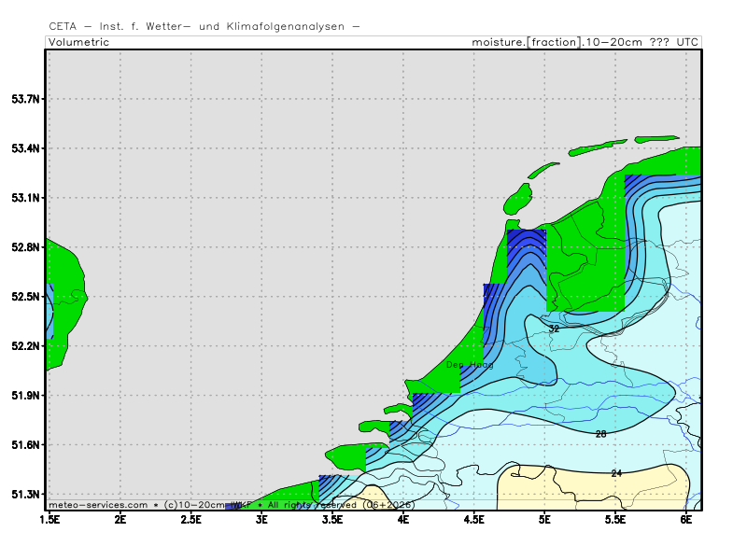Image resolution: width=747 pixels, height=560 pixels.
Task: Click the Volumetric title label
Action: 78,42
